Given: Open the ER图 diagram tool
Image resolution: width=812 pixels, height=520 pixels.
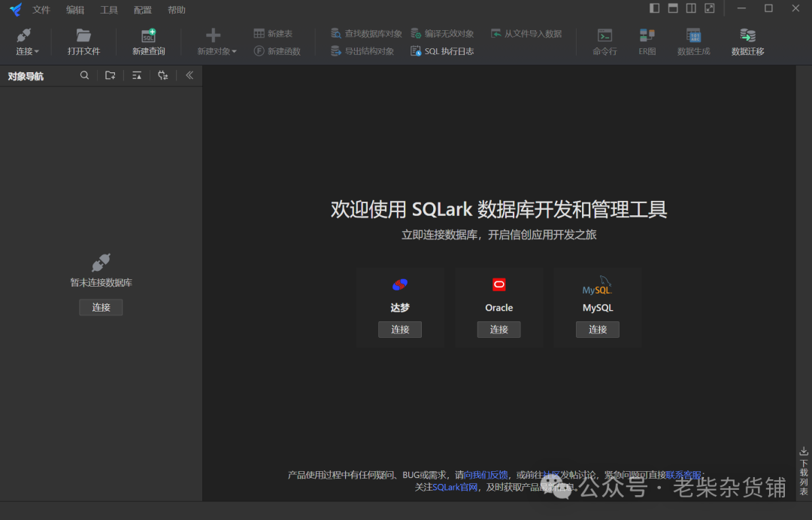Looking at the screenshot, I should click(647, 41).
